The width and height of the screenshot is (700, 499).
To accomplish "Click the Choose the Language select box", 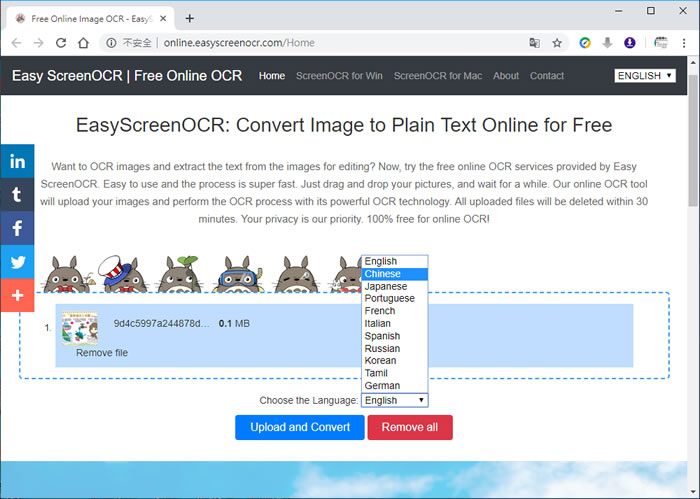I will (394, 400).
